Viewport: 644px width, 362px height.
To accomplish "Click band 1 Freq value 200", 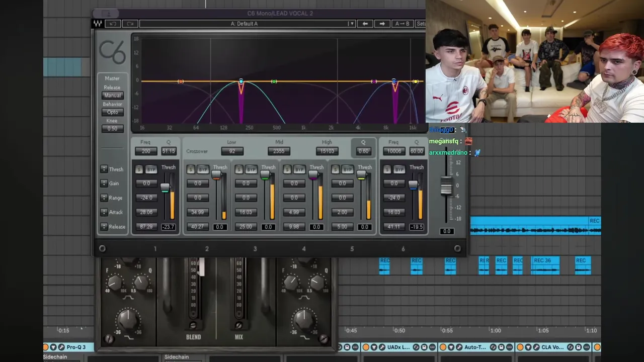I will (x=146, y=151).
